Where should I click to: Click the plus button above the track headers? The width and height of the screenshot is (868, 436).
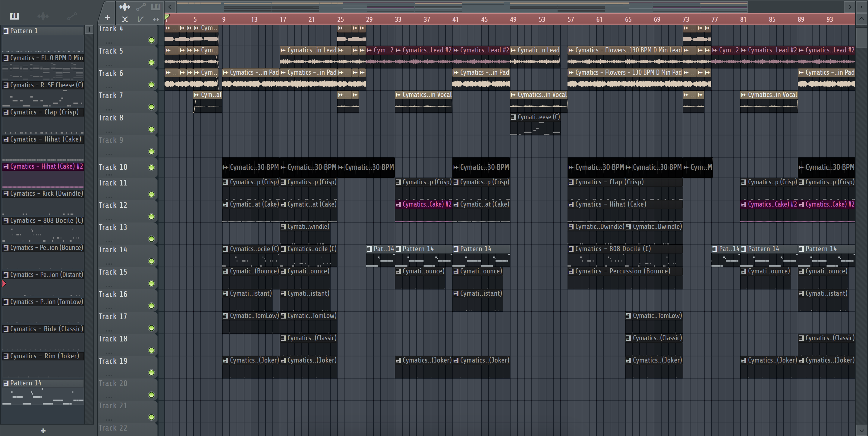(108, 18)
